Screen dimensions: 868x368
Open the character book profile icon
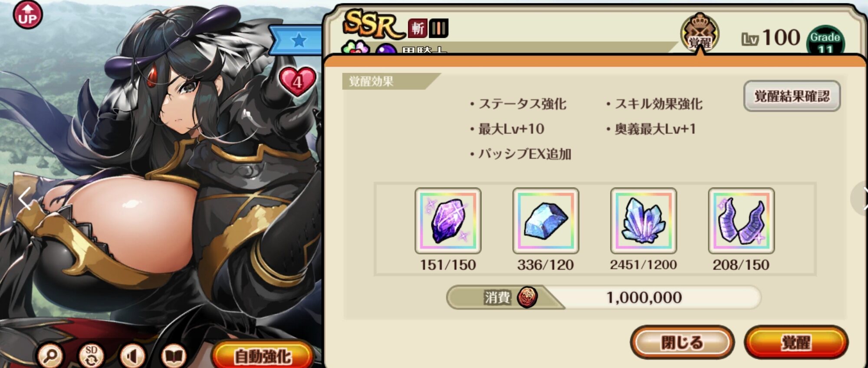click(x=174, y=356)
